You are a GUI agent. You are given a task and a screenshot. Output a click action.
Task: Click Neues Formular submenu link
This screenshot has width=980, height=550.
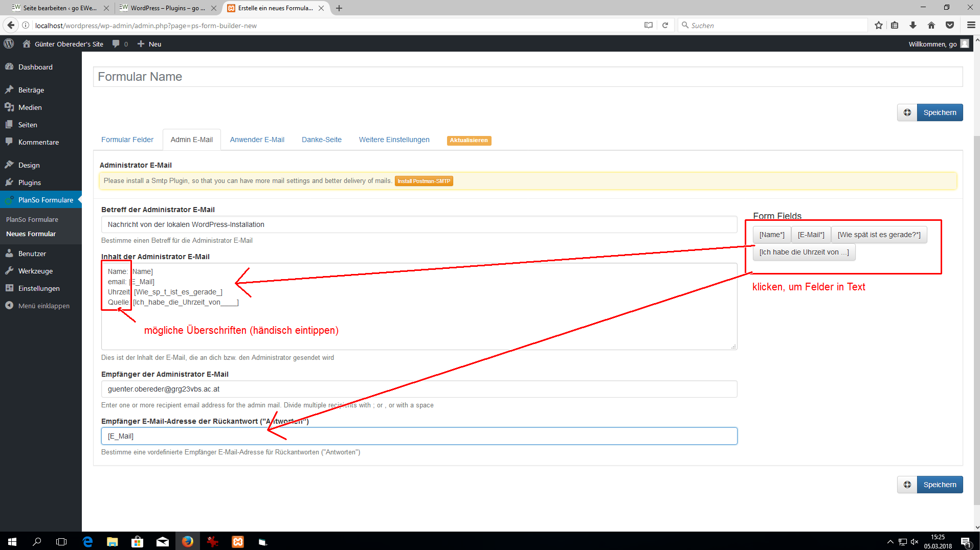(x=31, y=234)
